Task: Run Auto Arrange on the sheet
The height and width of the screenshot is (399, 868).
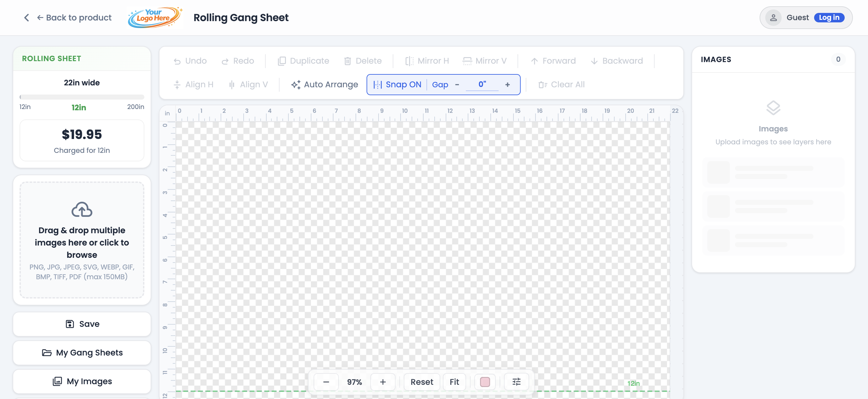Action: click(325, 84)
